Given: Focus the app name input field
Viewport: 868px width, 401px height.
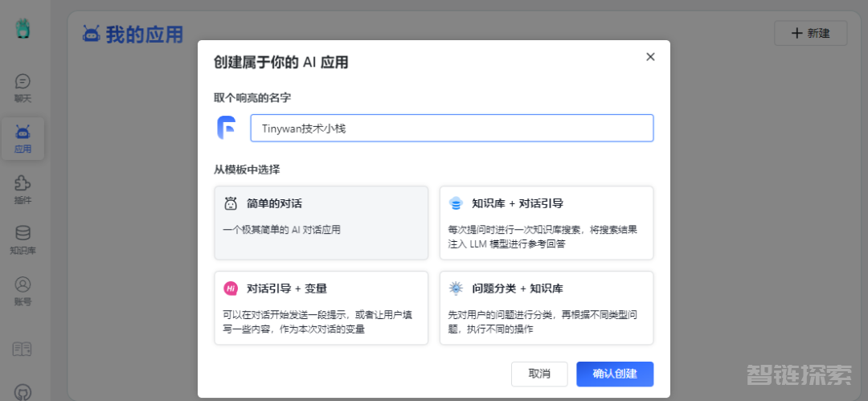Looking at the screenshot, I should [x=452, y=128].
